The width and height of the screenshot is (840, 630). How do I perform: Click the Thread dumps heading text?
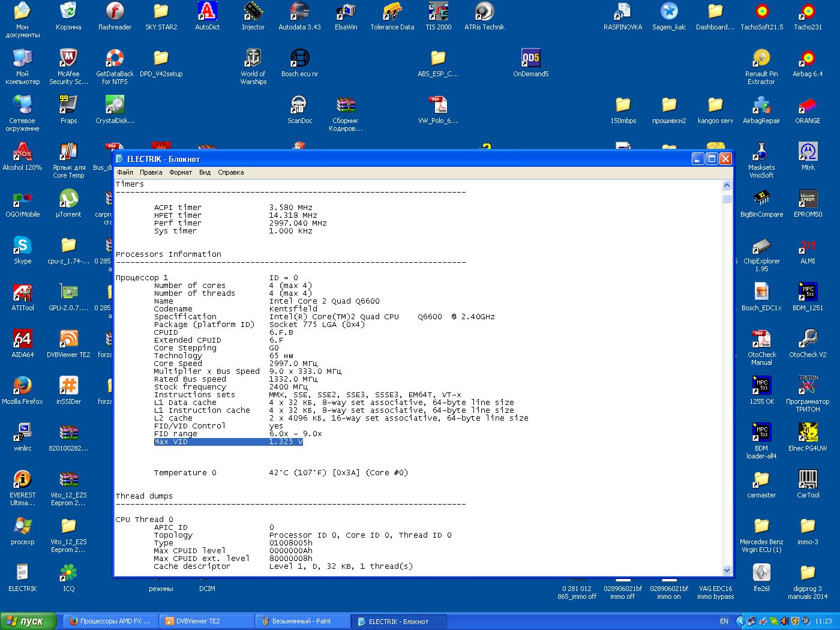(x=144, y=496)
